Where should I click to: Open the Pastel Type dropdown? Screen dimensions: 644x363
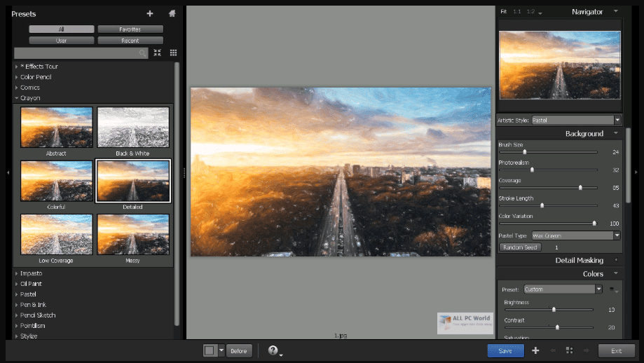click(576, 235)
